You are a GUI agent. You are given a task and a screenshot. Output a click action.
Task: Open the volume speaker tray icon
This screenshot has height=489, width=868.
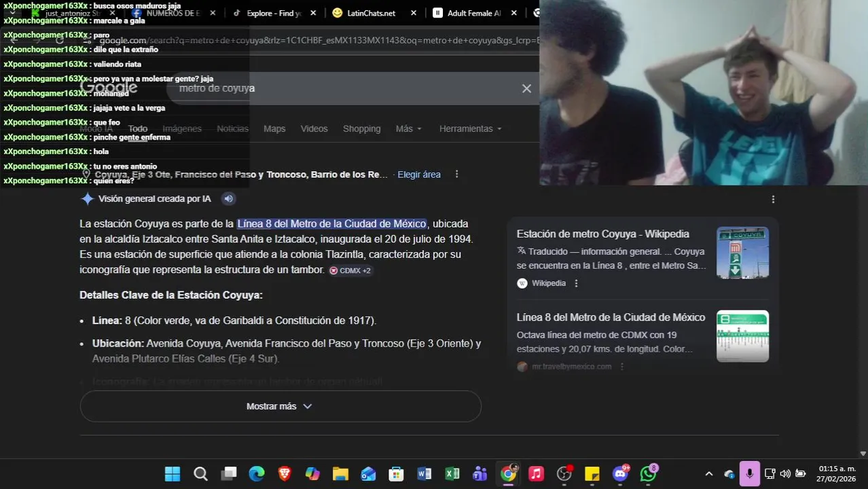(x=785, y=473)
